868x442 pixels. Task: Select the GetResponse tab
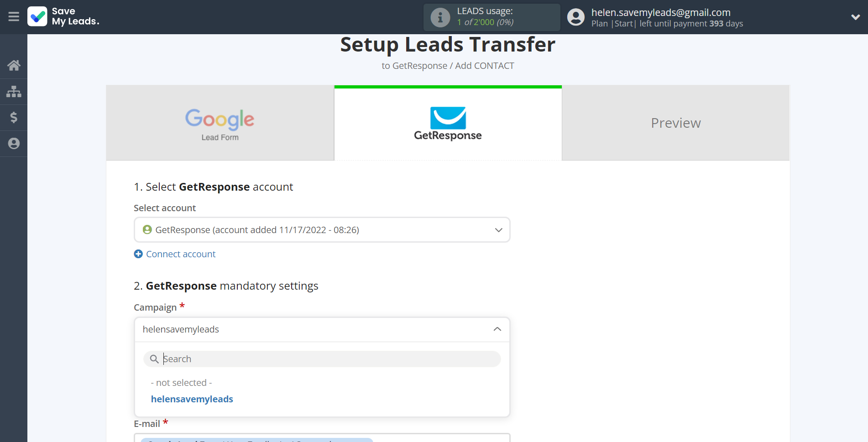(x=448, y=123)
